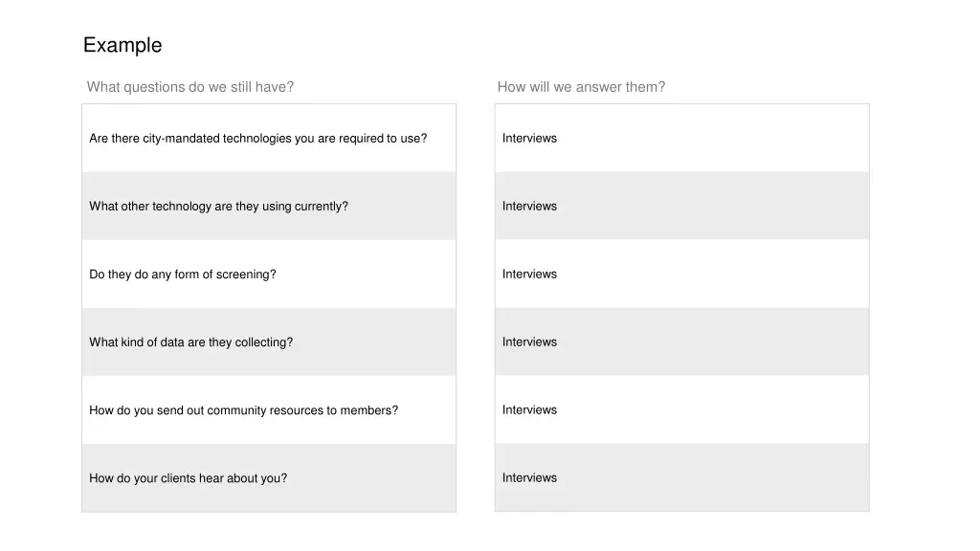This screenshot has height=551, width=980.
Task: Select the 'What questions do we still have?' heading
Action: pyautogui.click(x=190, y=87)
